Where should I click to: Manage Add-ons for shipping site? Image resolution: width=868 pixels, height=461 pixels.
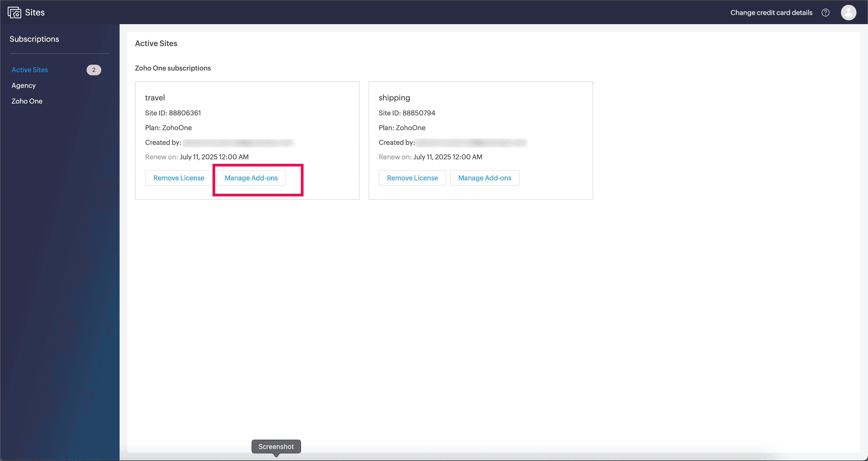(485, 178)
